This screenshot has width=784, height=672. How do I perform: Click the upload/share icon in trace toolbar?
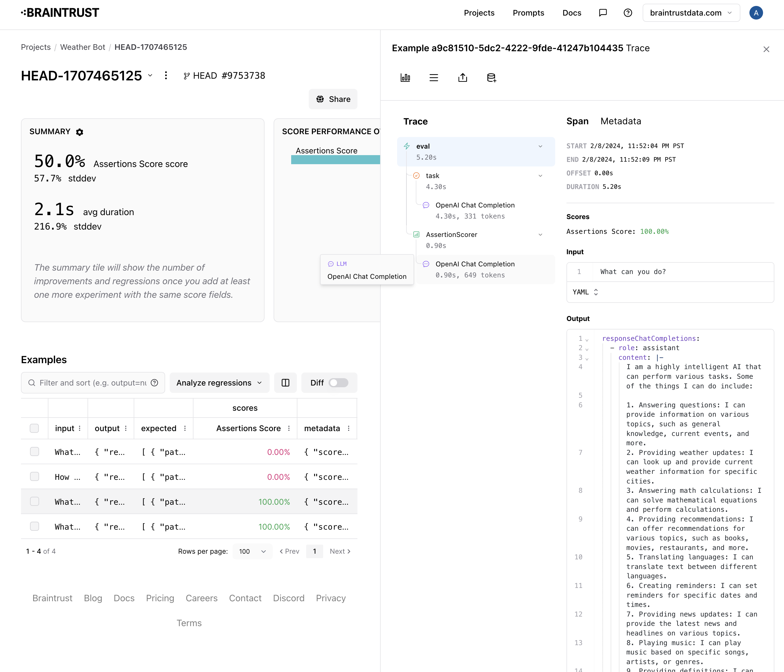pyautogui.click(x=462, y=78)
